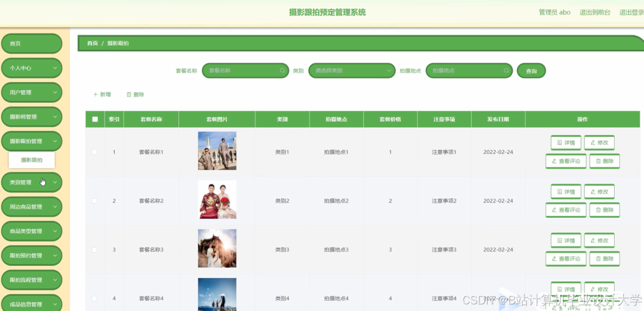Collapse 摄影跟拍管理 sidebar menu
Screen dimensions: 644x311
point(32,141)
